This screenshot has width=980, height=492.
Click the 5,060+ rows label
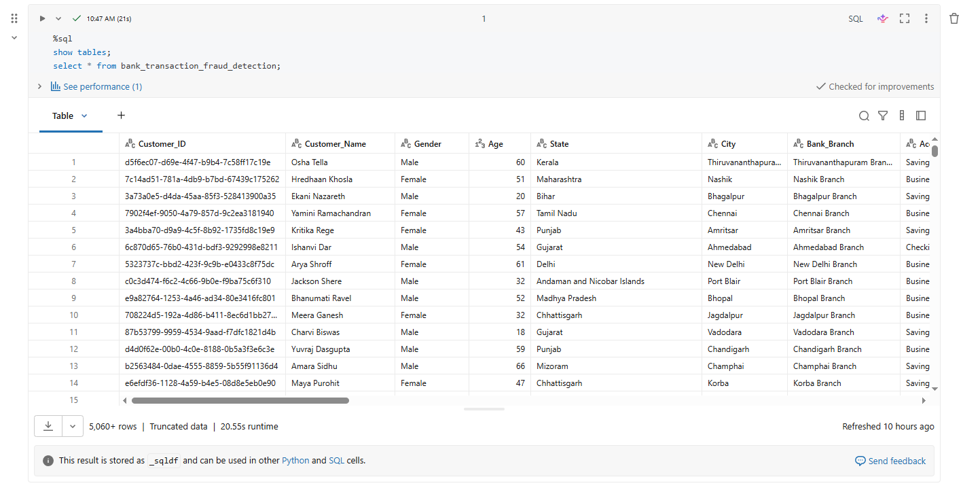coord(113,427)
